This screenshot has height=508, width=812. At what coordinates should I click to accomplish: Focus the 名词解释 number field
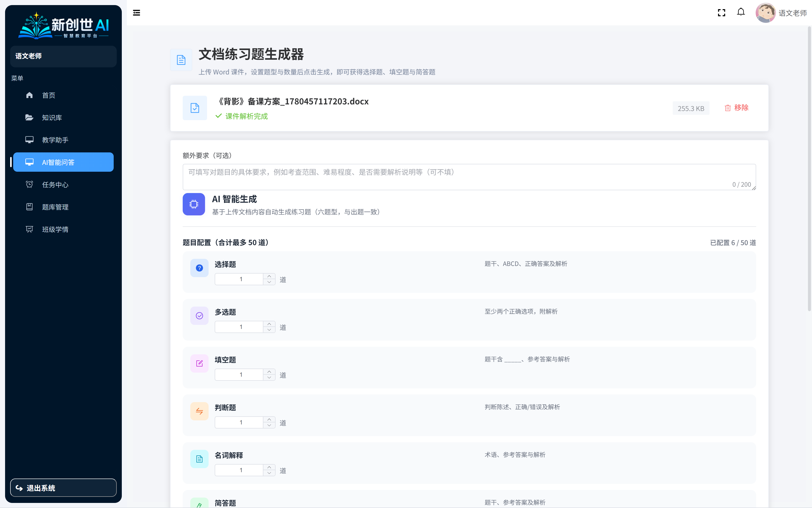pos(239,470)
